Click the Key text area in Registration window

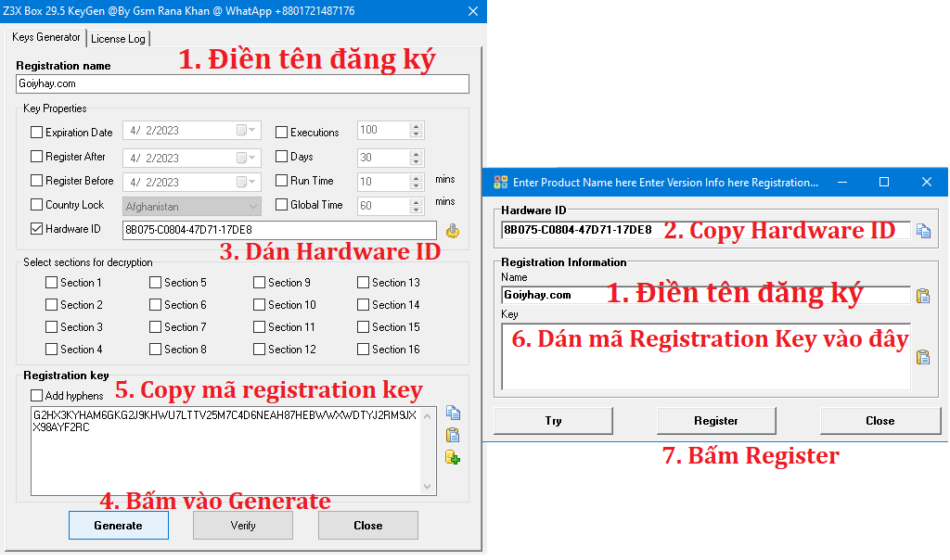pos(706,357)
